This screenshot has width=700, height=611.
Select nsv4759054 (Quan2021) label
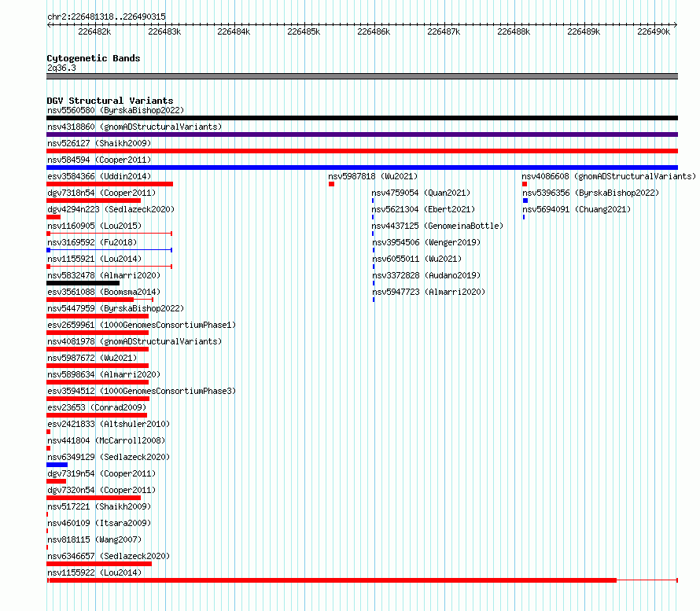[x=421, y=193]
